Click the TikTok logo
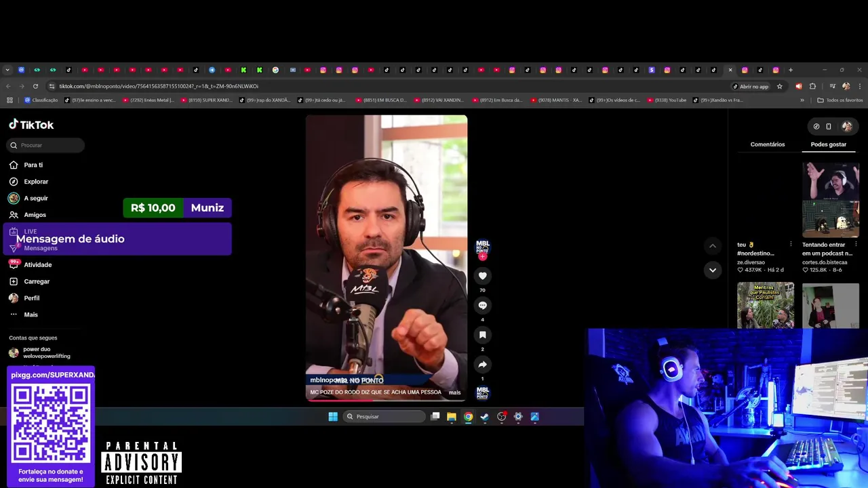The width and height of the screenshot is (868, 488). tap(31, 125)
